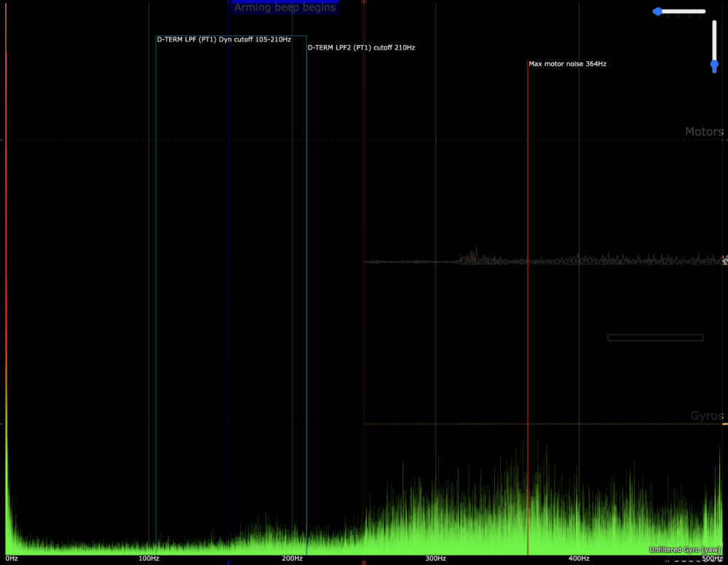This screenshot has height=565, width=728.
Task: Click the D-TERM LPF2 cutoff 210Hz label
Action: 361,47
